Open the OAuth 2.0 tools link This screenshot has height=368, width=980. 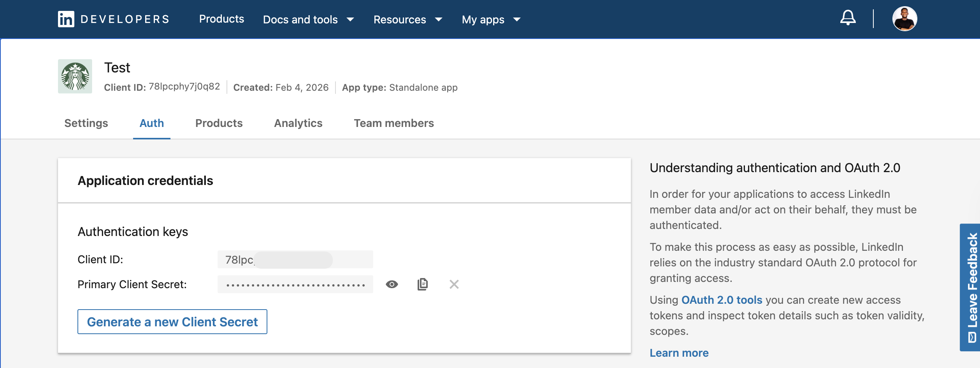tap(722, 300)
